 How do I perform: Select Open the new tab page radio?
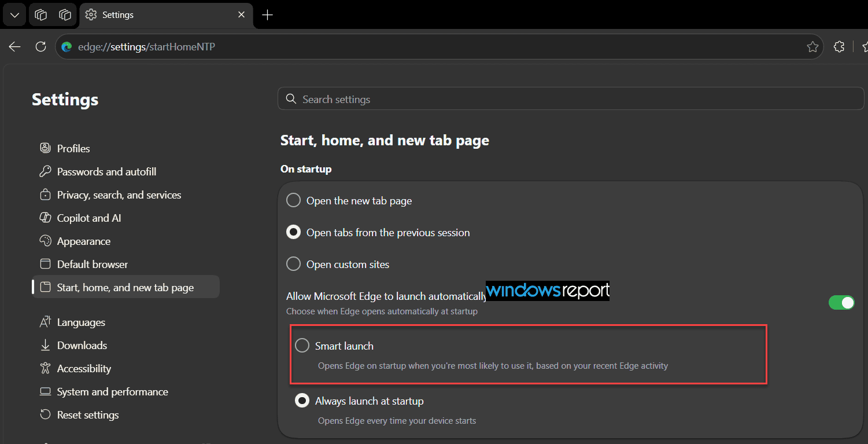pyautogui.click(x=294, y=201)
